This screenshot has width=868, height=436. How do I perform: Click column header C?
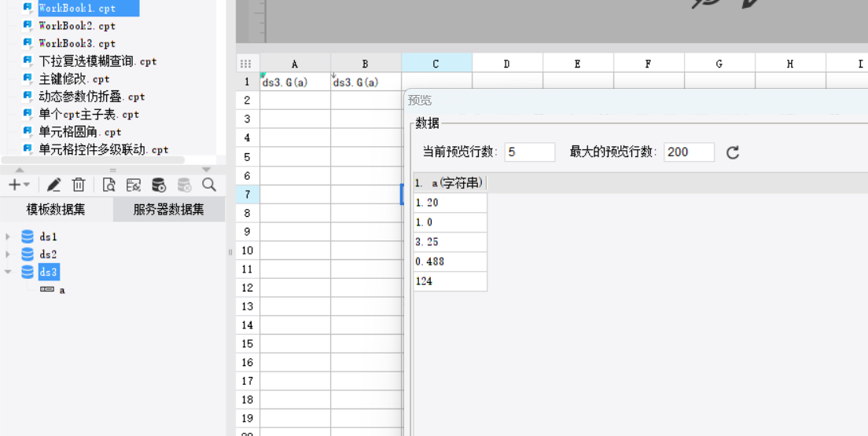click(x=437, y=63)
